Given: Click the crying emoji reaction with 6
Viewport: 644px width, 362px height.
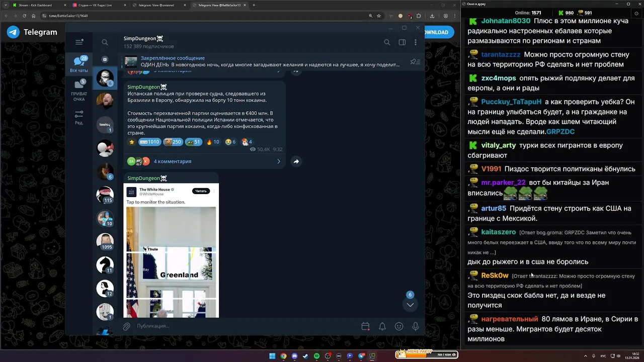Looking at the screenshot, I should pos(230,142).
